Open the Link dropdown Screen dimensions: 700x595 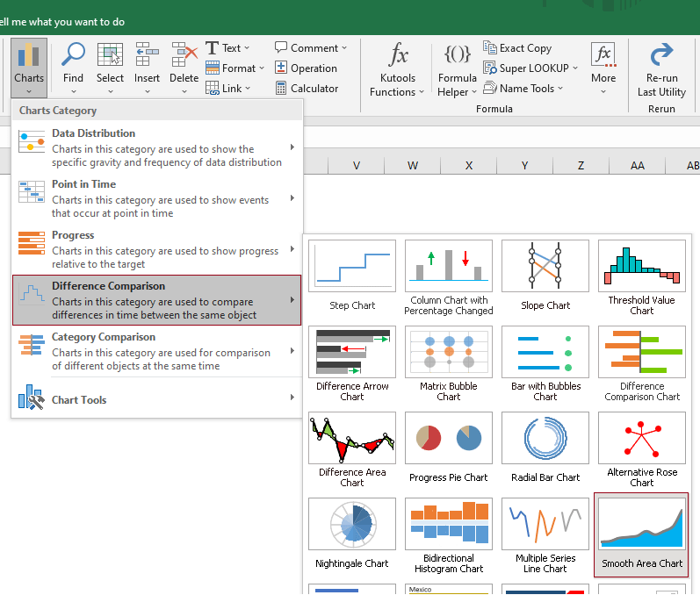click(x=227, y=89)
